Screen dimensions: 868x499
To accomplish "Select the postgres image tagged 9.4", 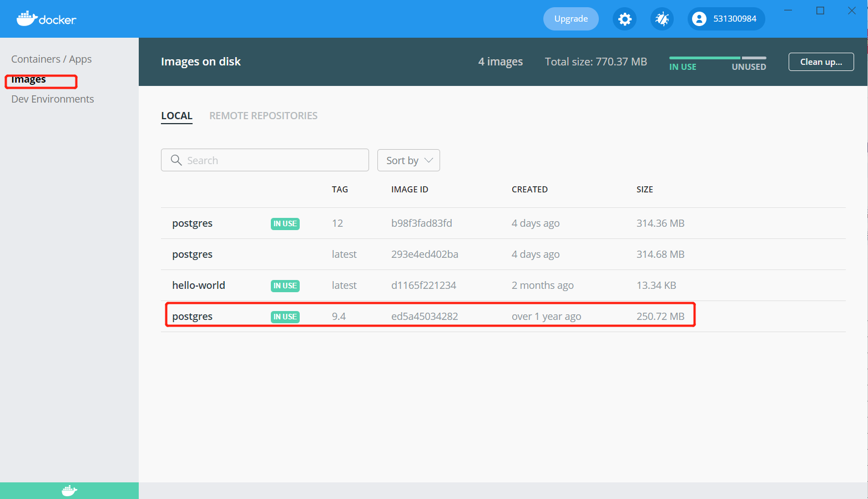I will pos(503,317).
